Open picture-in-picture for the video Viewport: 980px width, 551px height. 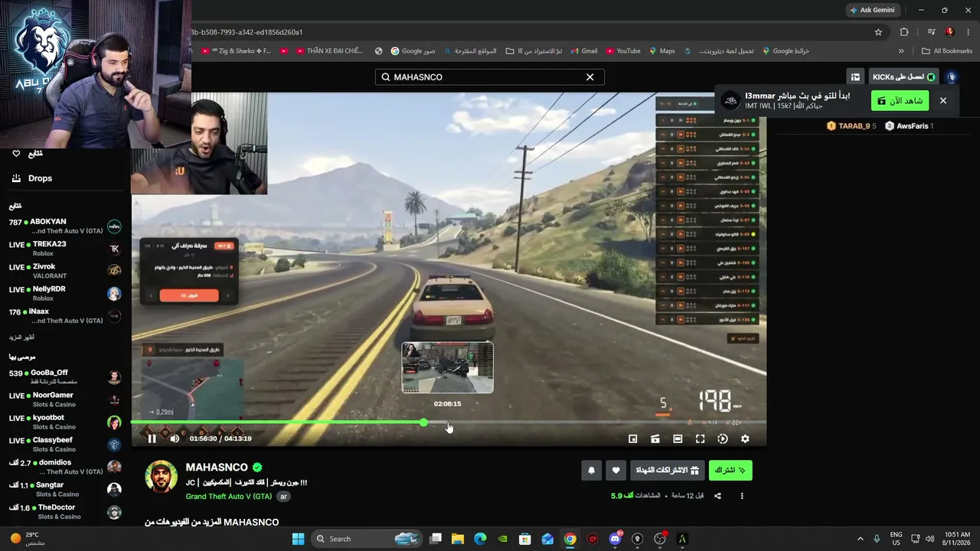(632, 439)
